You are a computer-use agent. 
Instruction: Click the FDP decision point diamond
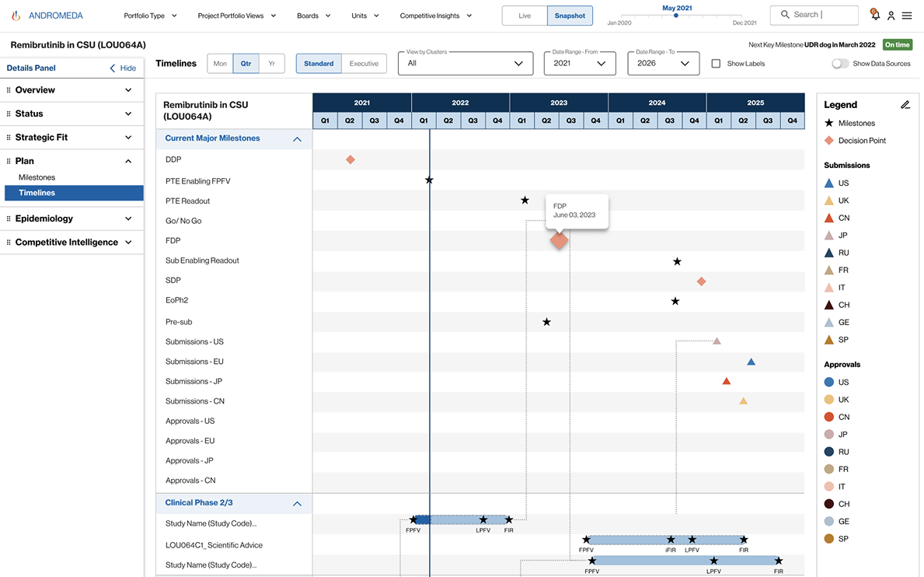pos(559,241)
